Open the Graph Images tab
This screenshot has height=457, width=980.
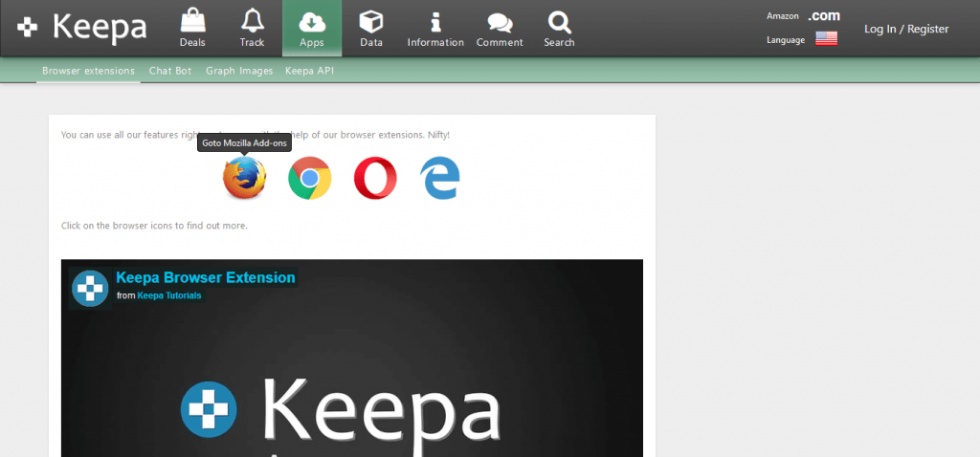point(239,71)
